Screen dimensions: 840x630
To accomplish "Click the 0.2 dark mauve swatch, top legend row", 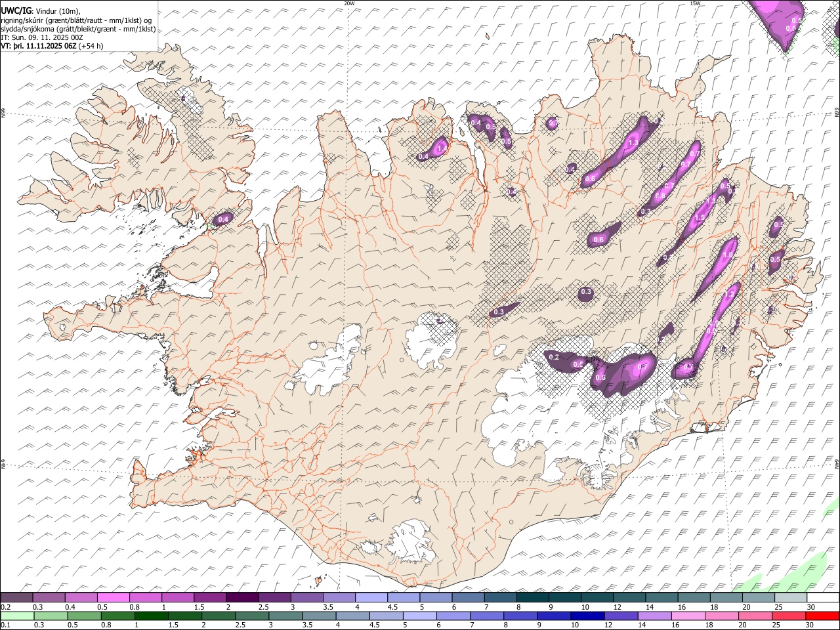I will point(16,597).
